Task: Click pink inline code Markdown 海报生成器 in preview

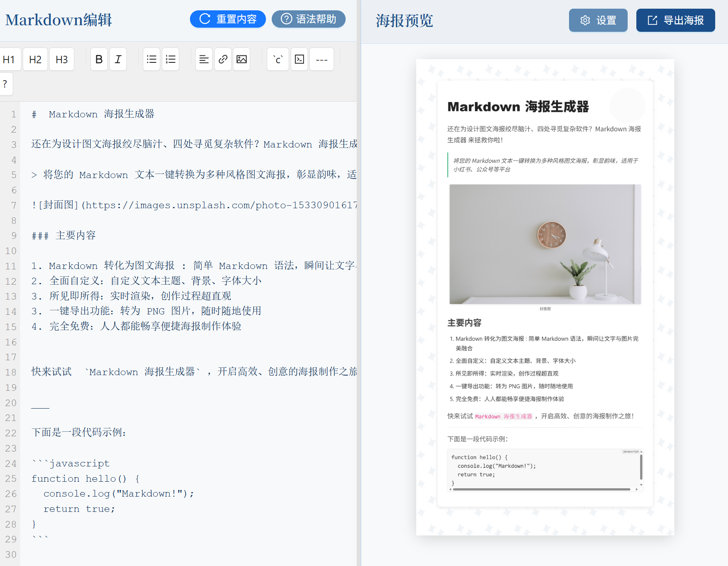Action: (503, 416)
